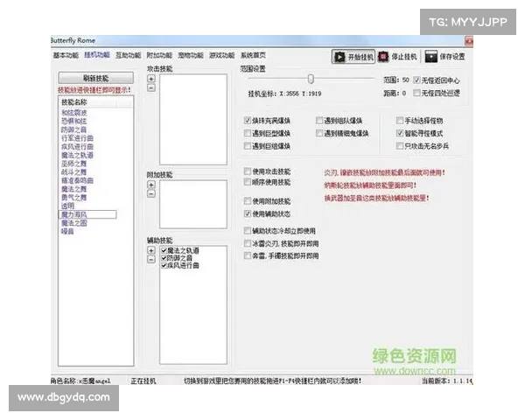Select 魔法之图 in the skill list
Screen dimensions: 525x420
click(74, 223)
